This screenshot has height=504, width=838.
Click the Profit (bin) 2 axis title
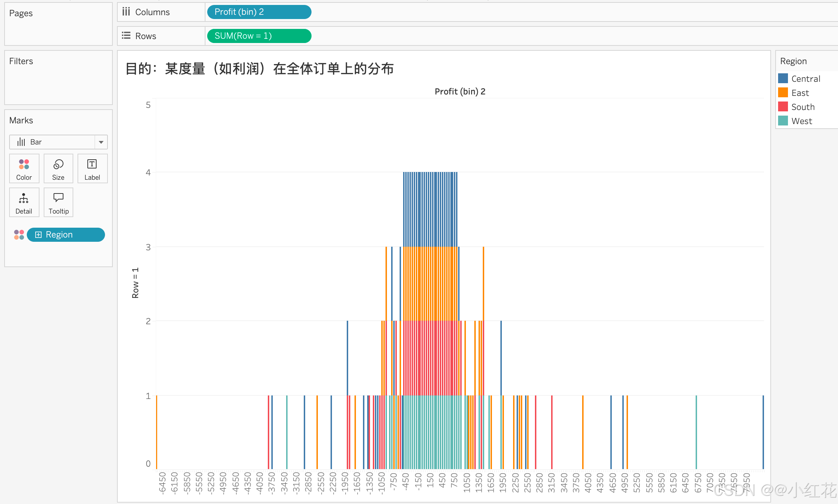460,92
